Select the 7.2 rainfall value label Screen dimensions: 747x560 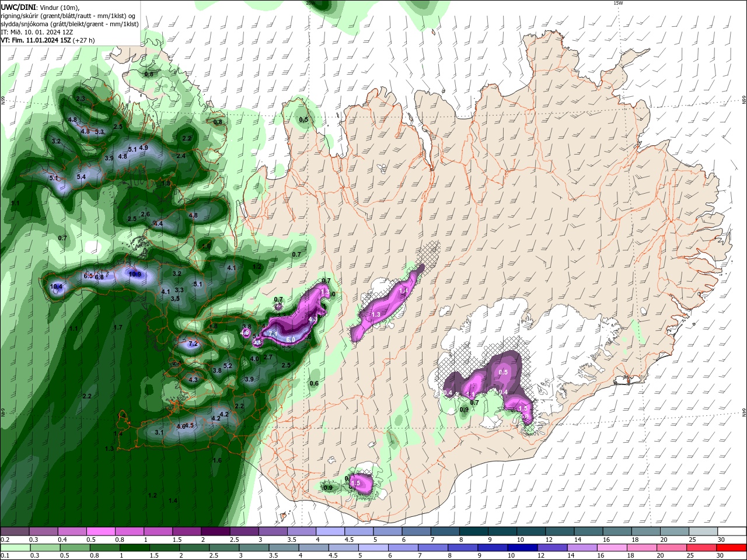(193, 344)
